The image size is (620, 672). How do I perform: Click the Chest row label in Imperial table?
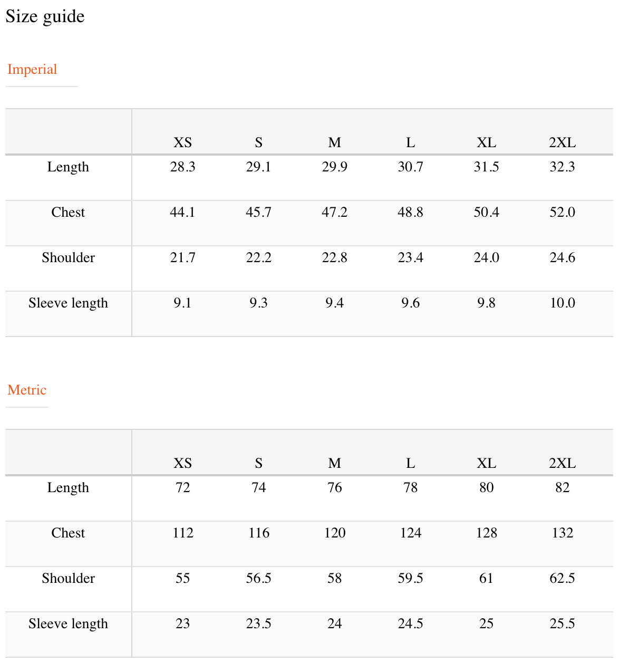click(x=68, y=212)
